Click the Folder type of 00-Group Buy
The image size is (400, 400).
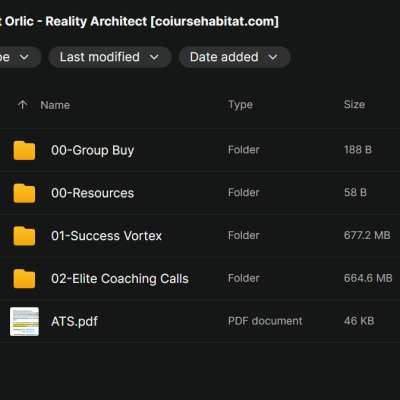click(244, 150)
